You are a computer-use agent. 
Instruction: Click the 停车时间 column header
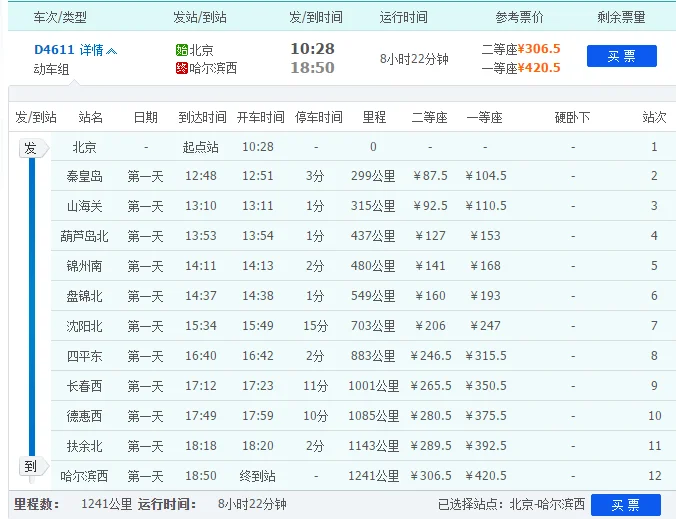pos(319,117)
